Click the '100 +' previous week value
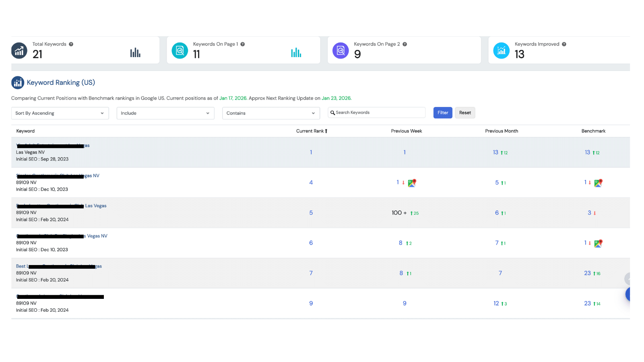Viewport: 644px width, 362px height. tap(399, 213)
